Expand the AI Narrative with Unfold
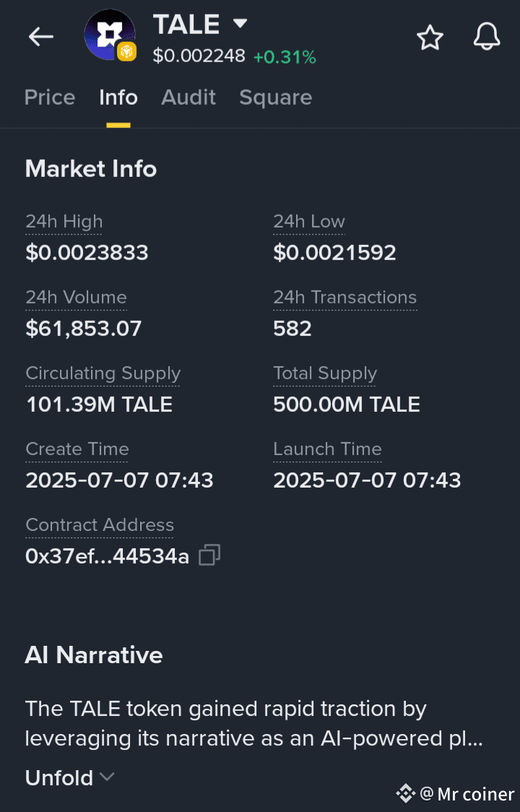The image size is (520, 812). point(70,777)
